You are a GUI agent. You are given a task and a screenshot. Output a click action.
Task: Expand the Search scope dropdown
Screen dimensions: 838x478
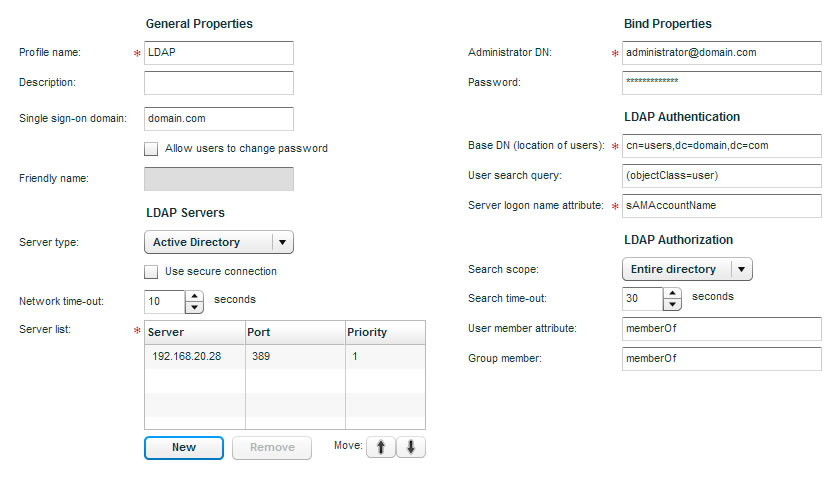tap(687, 269)
